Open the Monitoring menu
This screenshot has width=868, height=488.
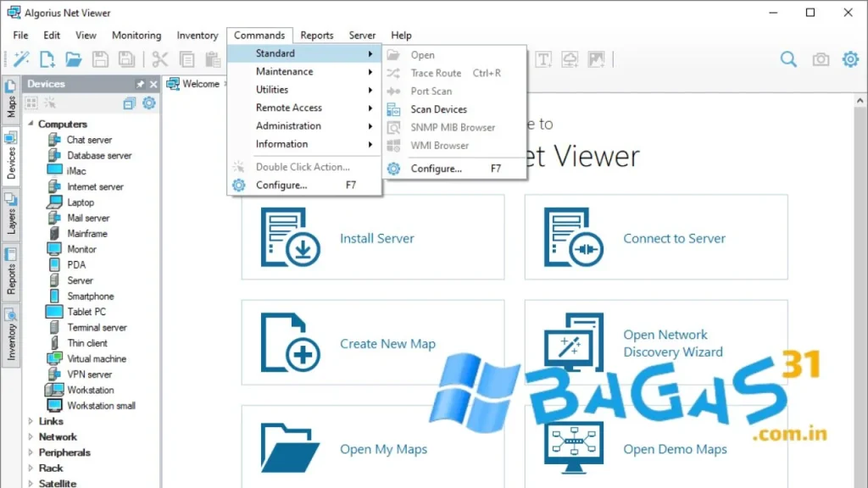(x=136, y=35)
